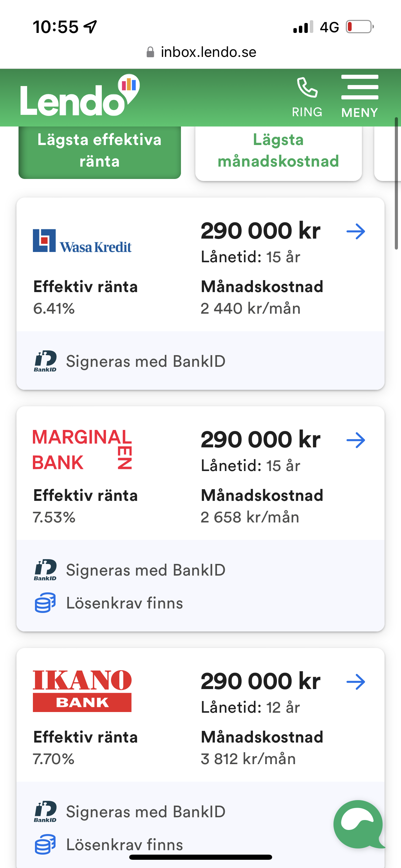Tap Lösenkrav finns under Marginalen Bank

[x=124, y=603]
